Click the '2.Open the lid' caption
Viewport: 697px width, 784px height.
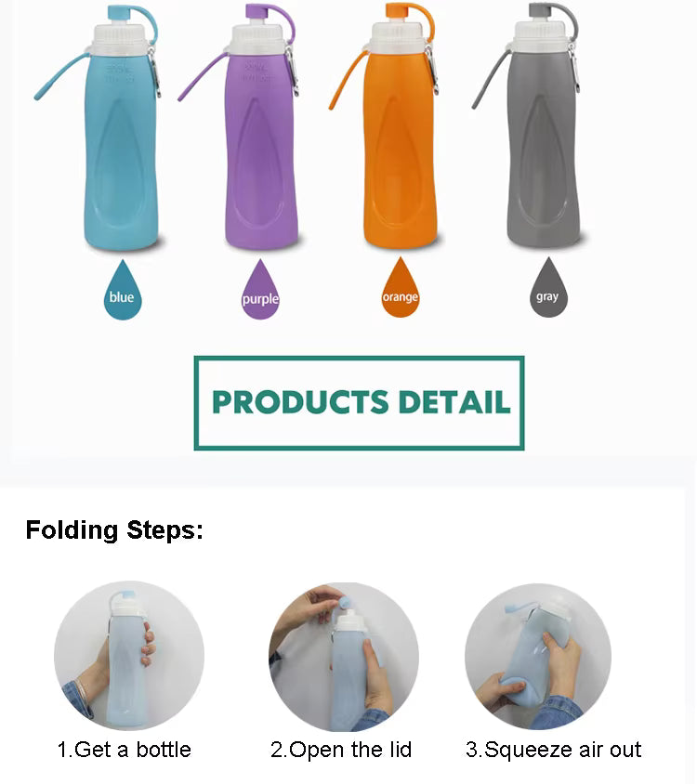341,750
